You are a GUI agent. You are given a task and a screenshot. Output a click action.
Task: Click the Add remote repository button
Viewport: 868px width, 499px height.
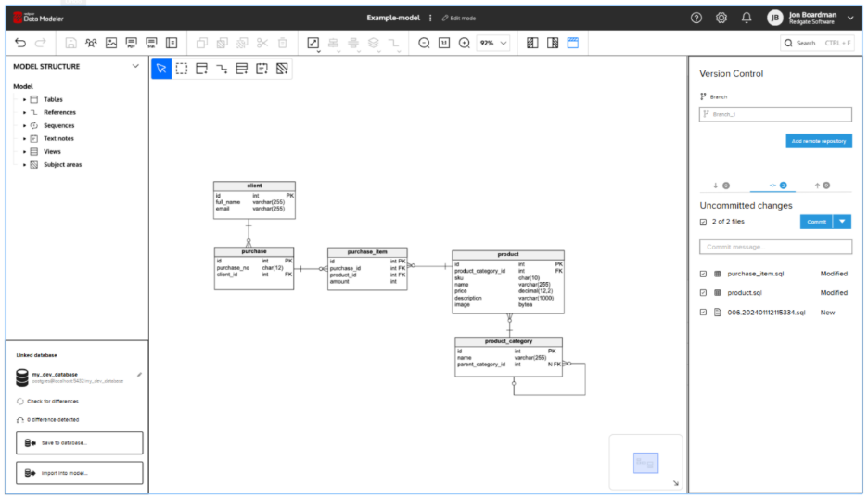pos(818,141)
